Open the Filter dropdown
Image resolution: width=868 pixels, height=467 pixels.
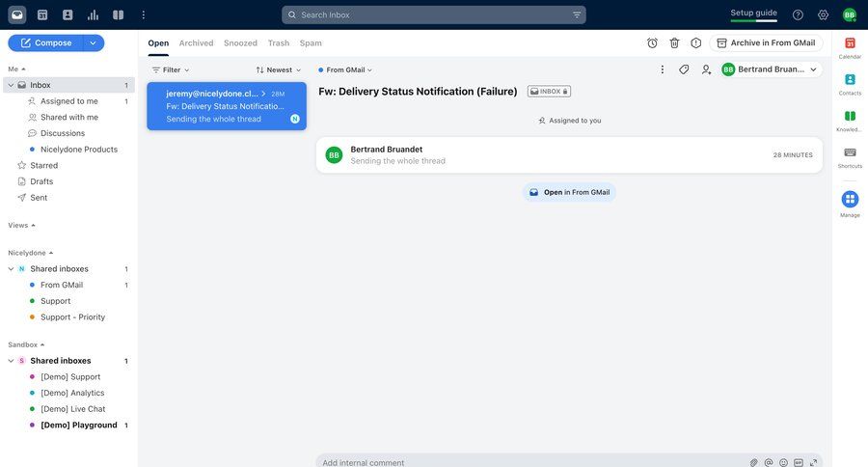(x=171, y=69)
